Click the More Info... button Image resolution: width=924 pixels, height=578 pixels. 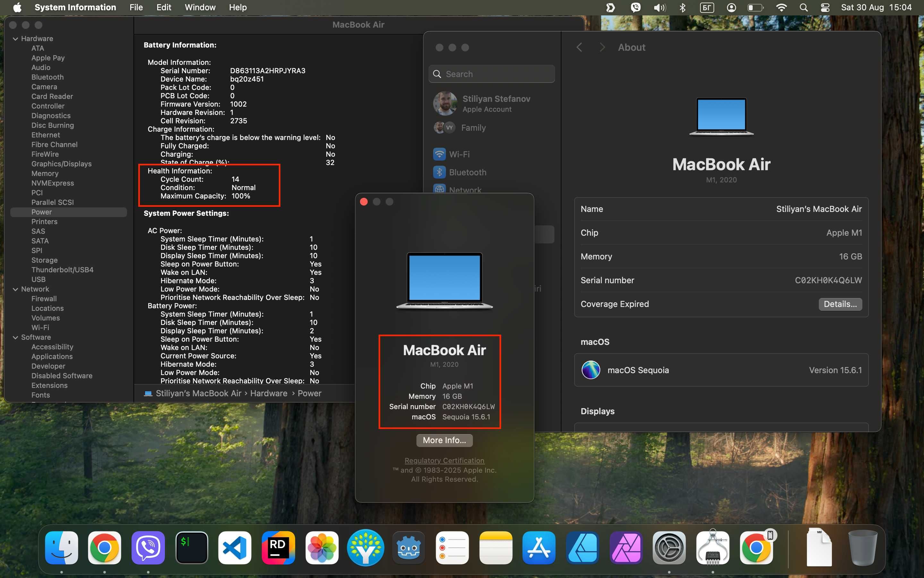(x=444, y=440)
